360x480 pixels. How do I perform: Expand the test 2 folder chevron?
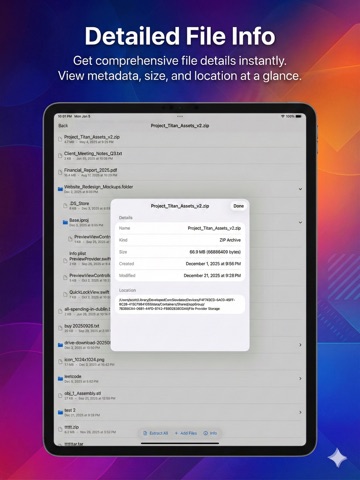[x=300, y=412]
